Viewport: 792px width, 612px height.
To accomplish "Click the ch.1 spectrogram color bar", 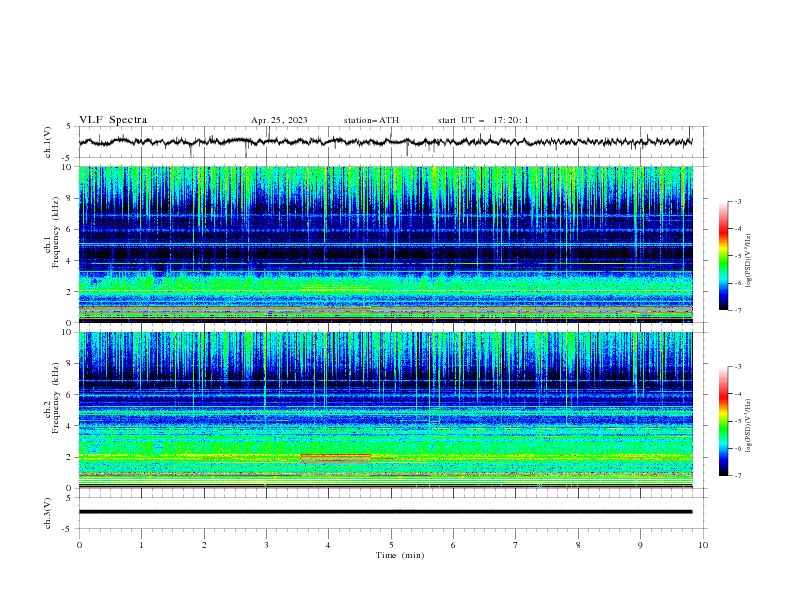I will 723,256.
